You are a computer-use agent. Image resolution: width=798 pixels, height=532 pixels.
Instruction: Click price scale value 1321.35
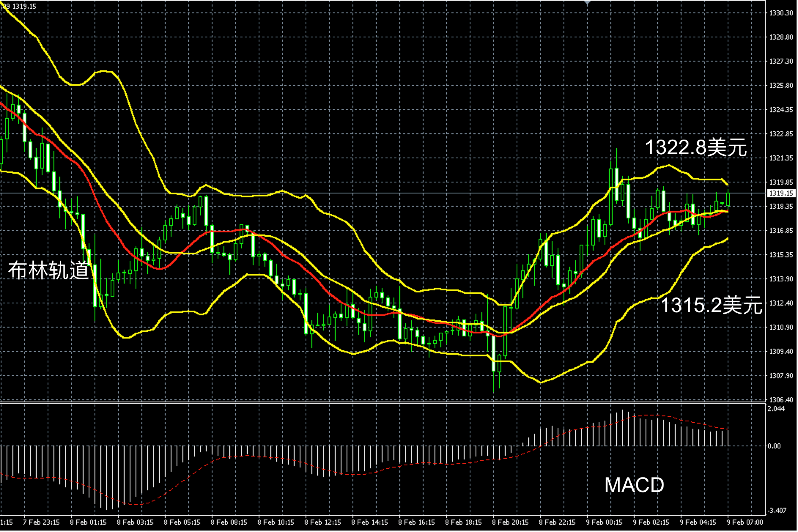tap(781, 158)
